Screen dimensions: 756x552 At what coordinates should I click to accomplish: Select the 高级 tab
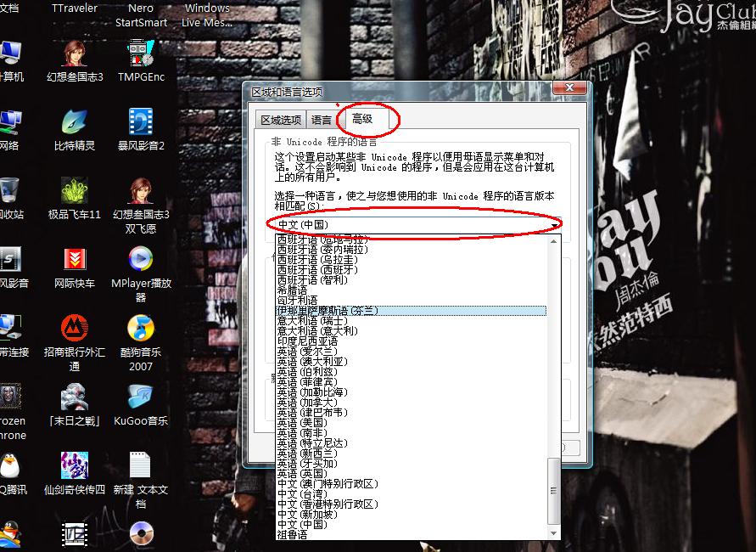point(362,120)
